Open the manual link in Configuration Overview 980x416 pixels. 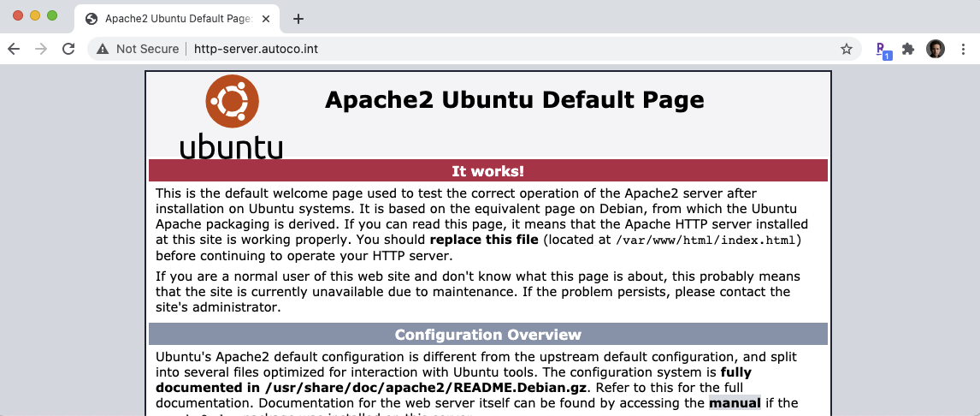coord(735,403)
